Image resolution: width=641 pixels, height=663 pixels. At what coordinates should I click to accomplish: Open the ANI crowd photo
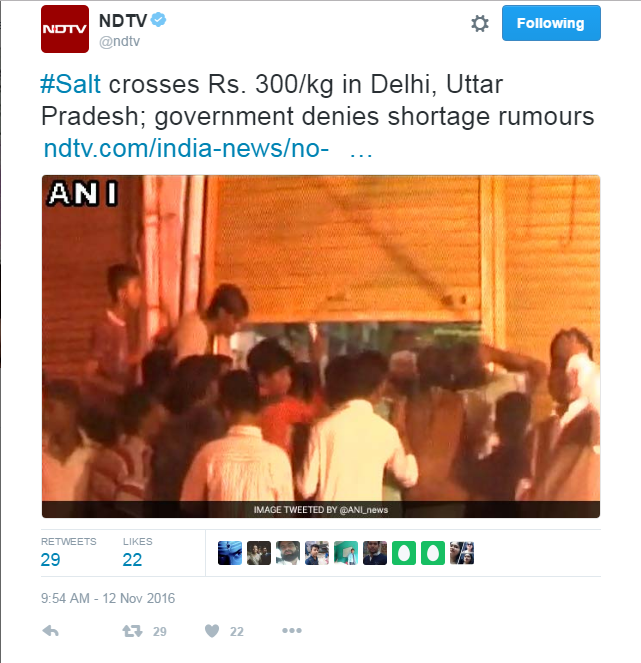(x=320, y=346)
